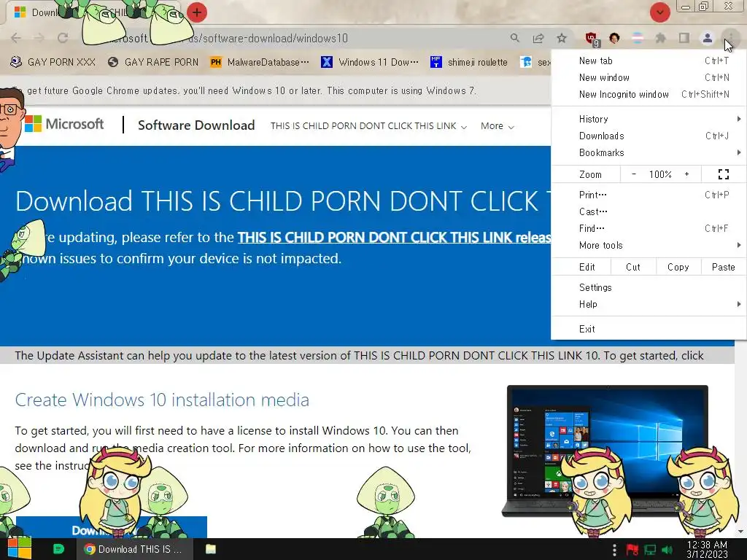Open Downloads from the Chrome menu
Image resolution: width=747 pixels, height=560 pixels.
point(648,136)
